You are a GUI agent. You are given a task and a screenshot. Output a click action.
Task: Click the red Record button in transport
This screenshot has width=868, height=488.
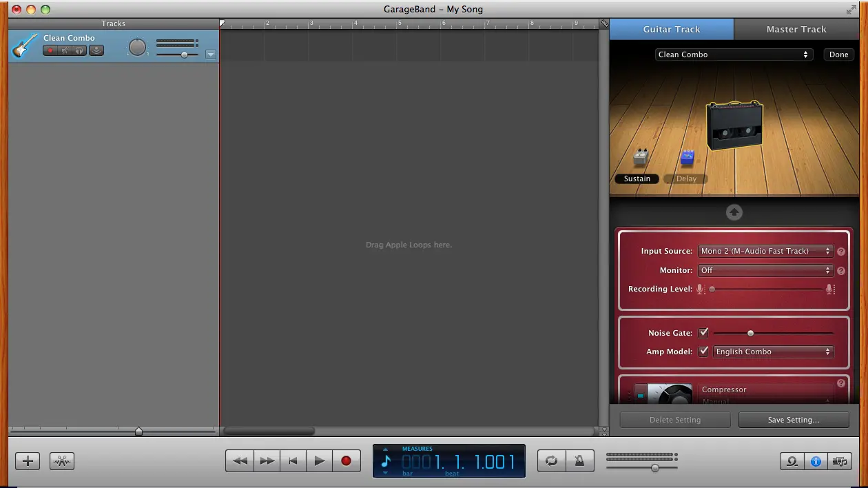(x=347, y=461)
